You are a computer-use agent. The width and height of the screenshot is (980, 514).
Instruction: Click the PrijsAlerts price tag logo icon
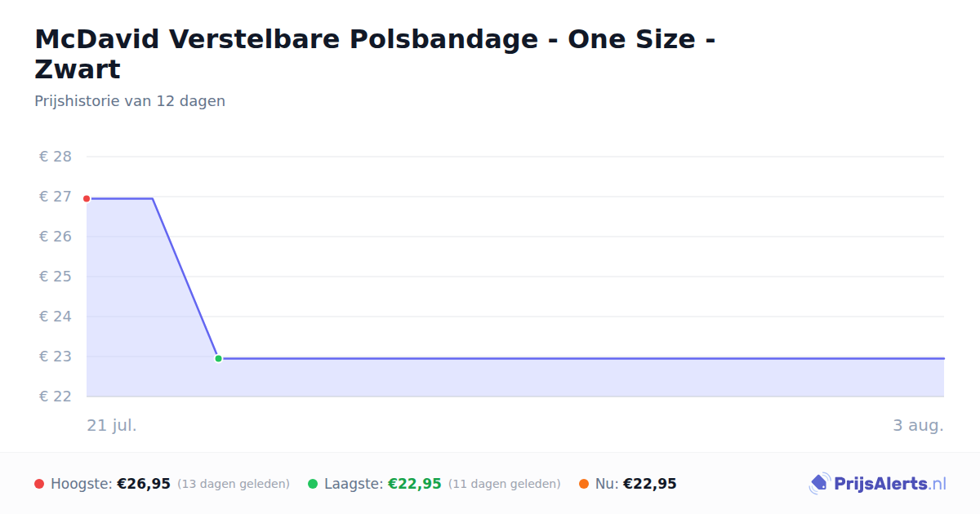click(820, 484)
